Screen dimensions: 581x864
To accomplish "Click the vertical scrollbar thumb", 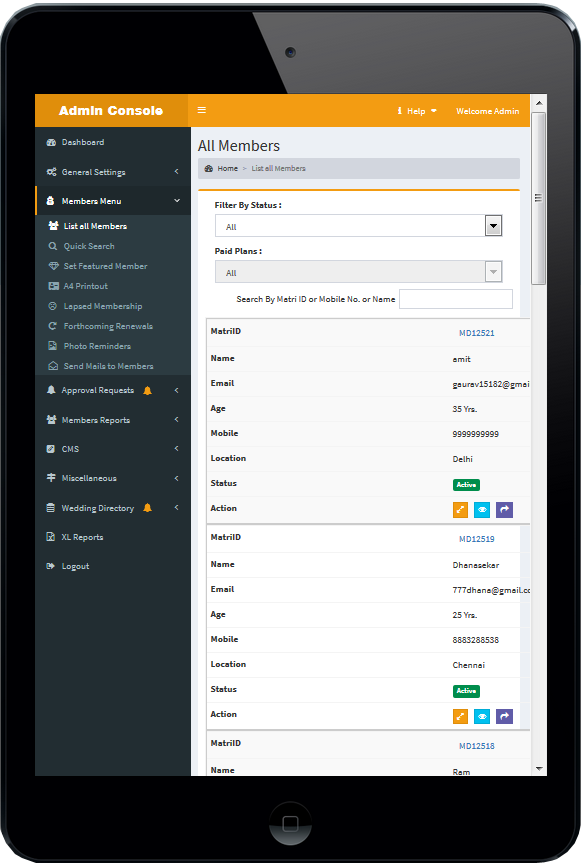I will coord(539,198).
